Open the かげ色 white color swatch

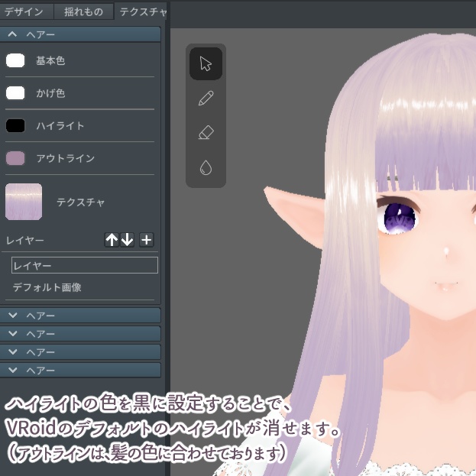tap(15, 93)
